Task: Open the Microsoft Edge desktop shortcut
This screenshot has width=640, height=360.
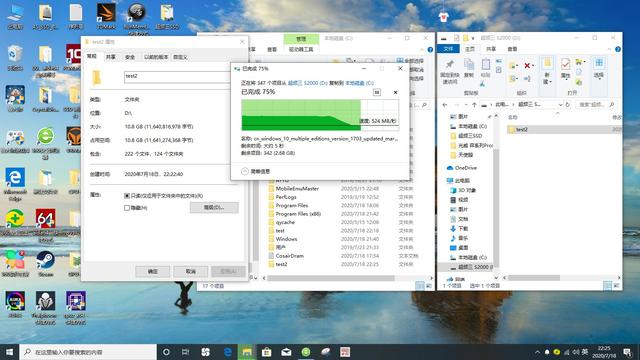Action: 15,184
